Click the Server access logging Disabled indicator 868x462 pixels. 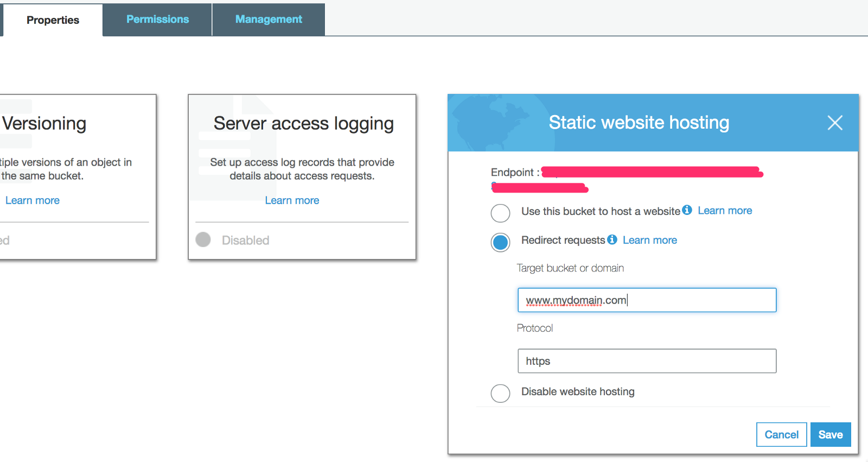pos(203,239)
